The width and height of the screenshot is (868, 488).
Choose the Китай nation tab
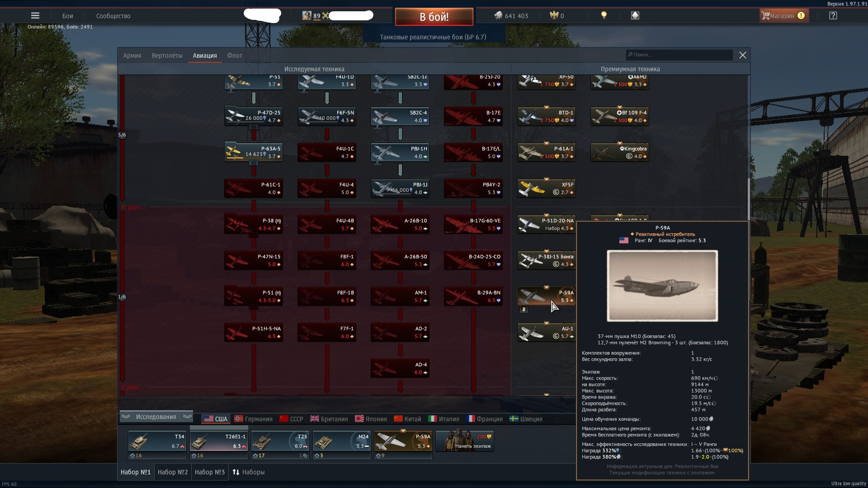pos(407,419)
